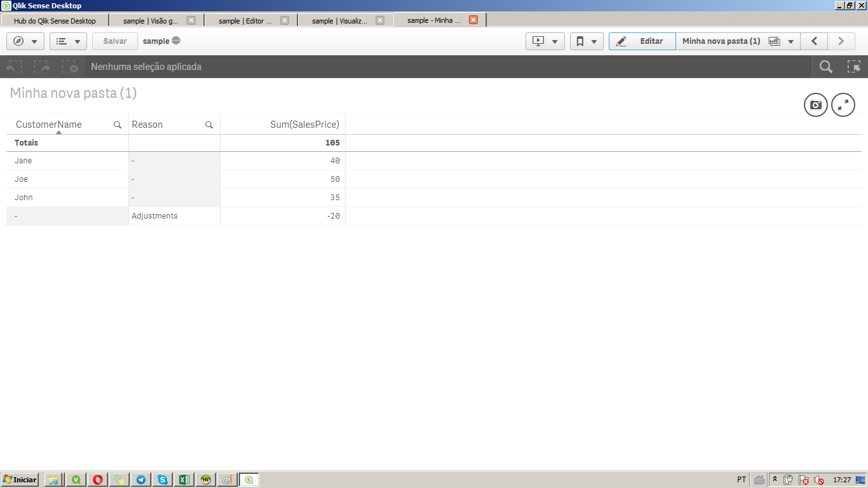868x488 pixels.
Task: Open the Minha nova pasta (1) sheet selector
Action: [x=738, y=41]
